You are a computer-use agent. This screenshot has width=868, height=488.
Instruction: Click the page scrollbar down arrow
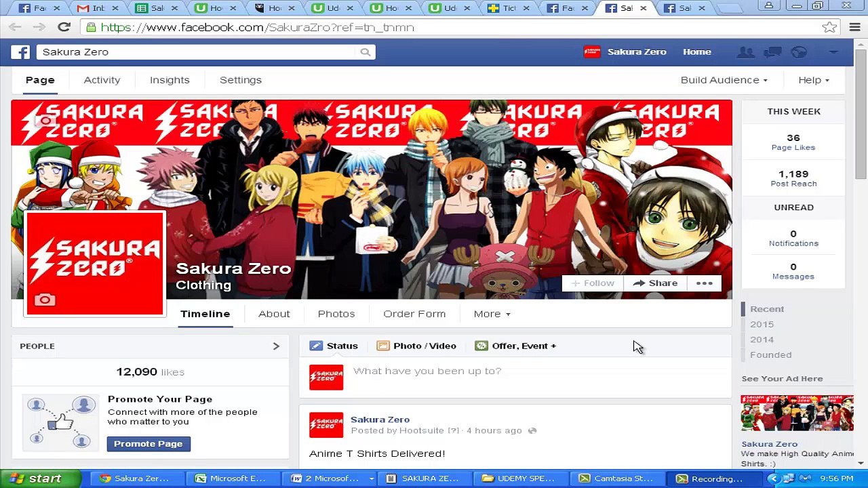point(861,463)
